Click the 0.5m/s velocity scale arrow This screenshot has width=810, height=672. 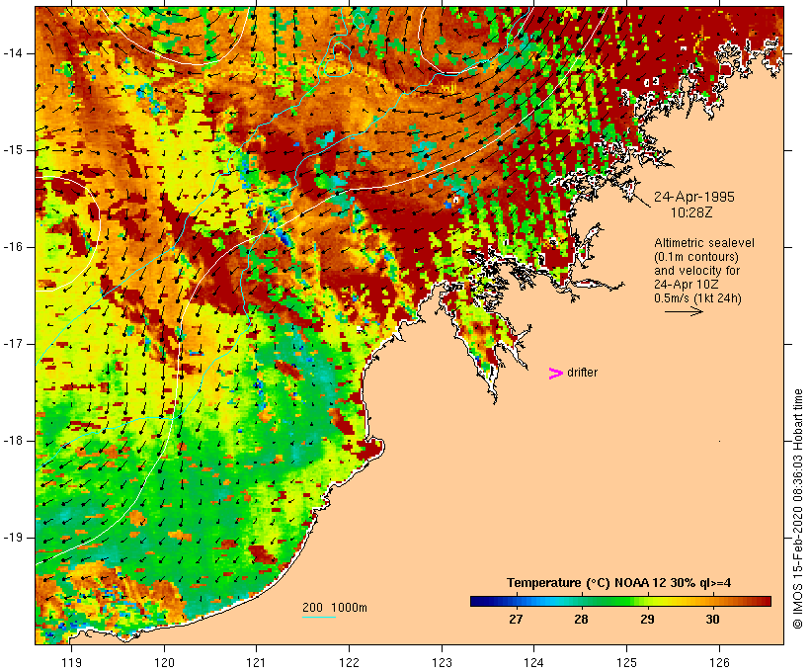click(684, 311)
